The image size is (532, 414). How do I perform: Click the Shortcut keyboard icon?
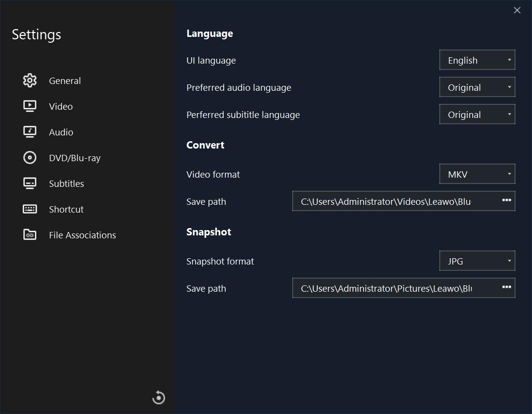click(x=30, y=209)
